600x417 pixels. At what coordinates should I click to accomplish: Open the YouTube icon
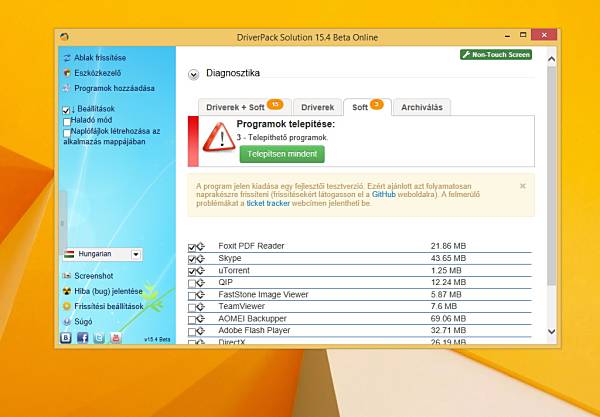(x=116, y=337)
